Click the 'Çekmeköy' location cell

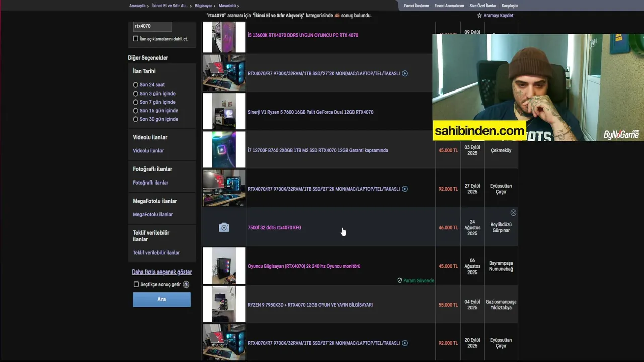coord(501,150)
